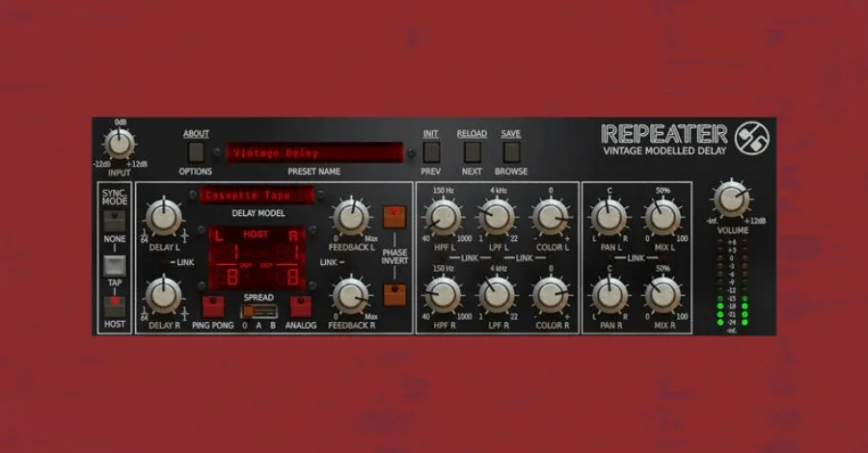Click the COLOR R knob
Viewport: 868px width, 453px height.
[x=551, y=296]
